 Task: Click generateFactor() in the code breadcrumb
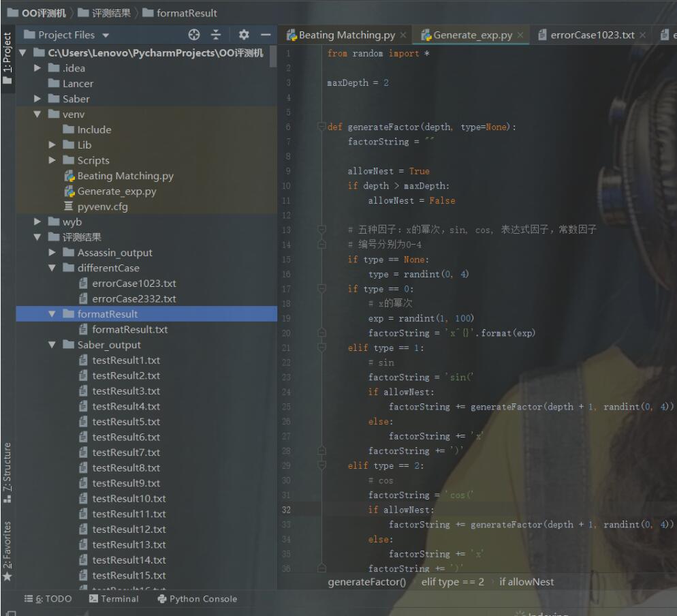pos(366,582)
